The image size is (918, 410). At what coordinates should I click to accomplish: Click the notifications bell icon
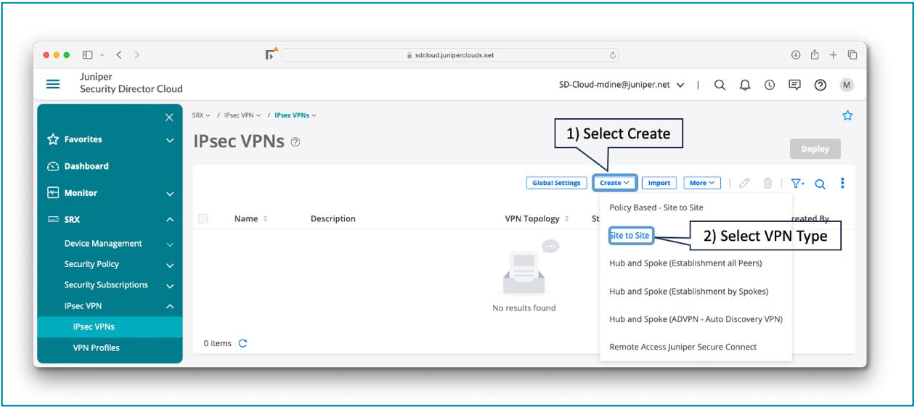(745, 85)
